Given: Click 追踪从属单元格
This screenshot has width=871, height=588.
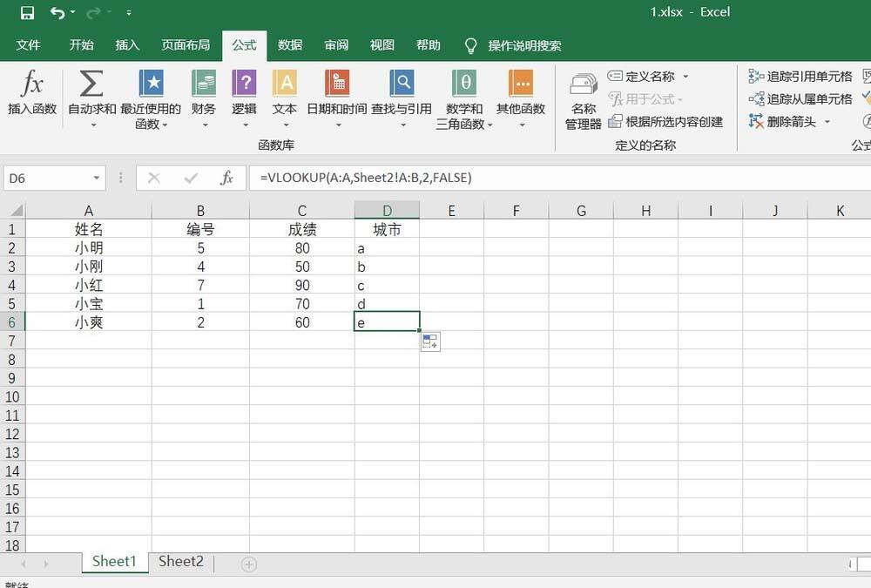Looking at the screenshot, I should coord(800,99).
